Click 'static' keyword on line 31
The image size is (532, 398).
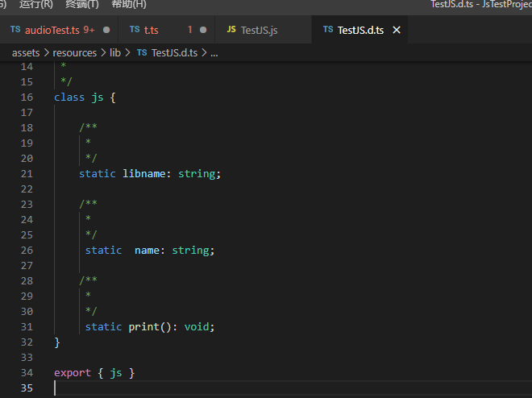coord(103,327)
